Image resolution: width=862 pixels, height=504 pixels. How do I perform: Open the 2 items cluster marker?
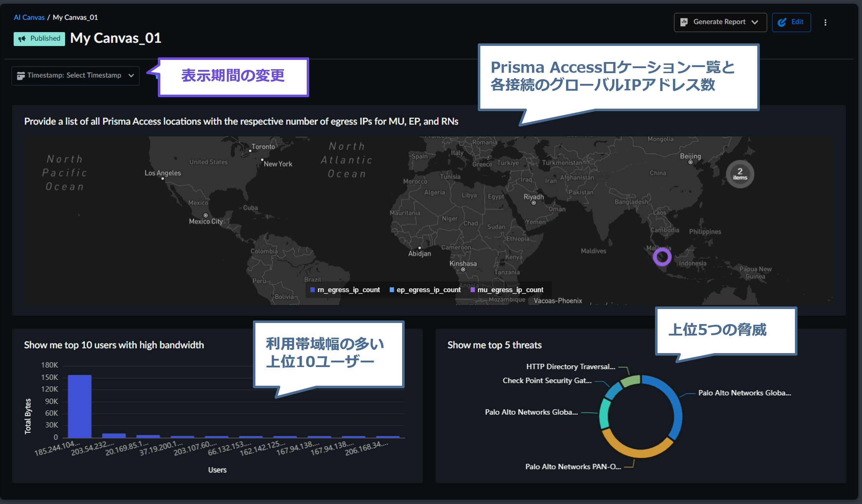point(740,174)
